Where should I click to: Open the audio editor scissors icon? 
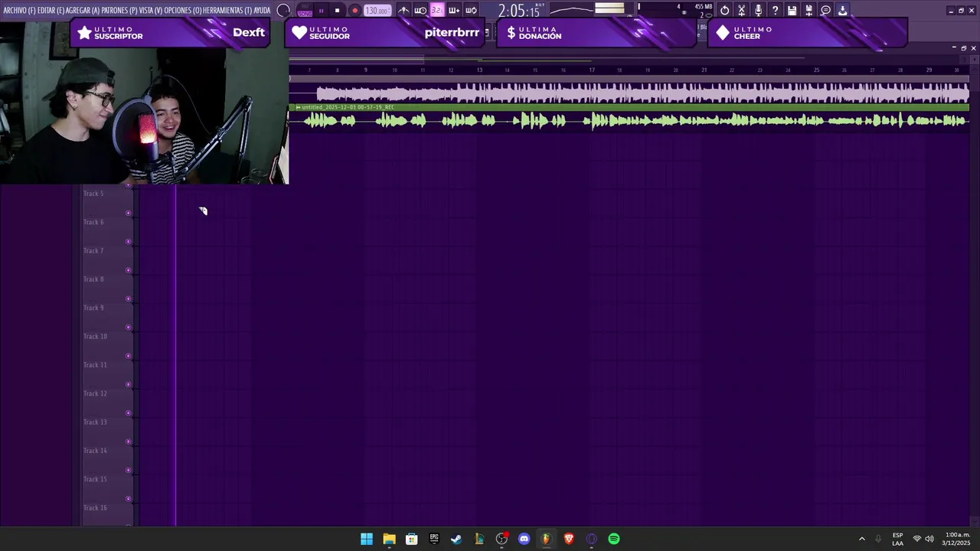pos(741,11)
